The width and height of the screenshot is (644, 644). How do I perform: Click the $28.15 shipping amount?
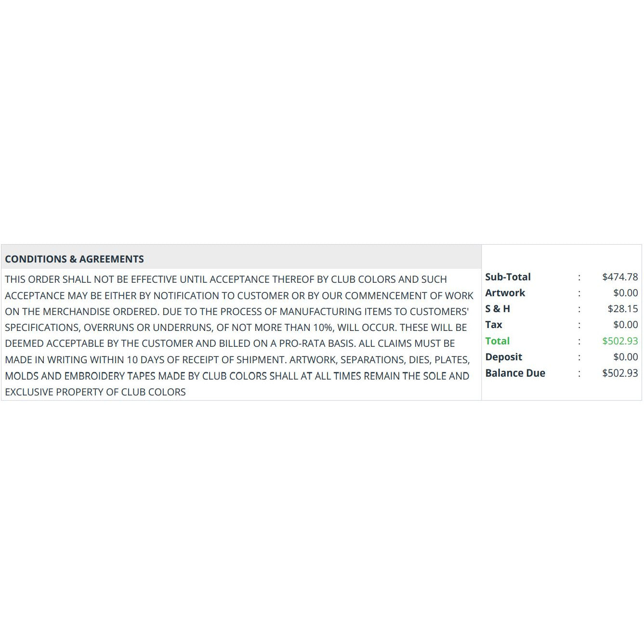click(x=622, y=309)
